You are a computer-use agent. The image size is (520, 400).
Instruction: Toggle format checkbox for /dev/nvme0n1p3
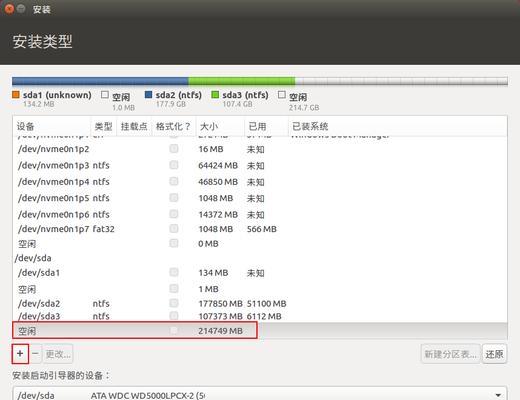(x=174, y=165)
